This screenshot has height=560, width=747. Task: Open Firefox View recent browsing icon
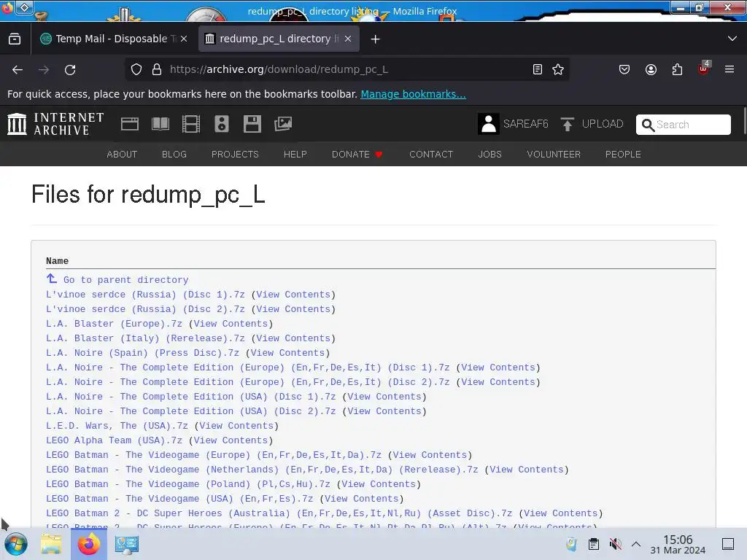[15, 39]
